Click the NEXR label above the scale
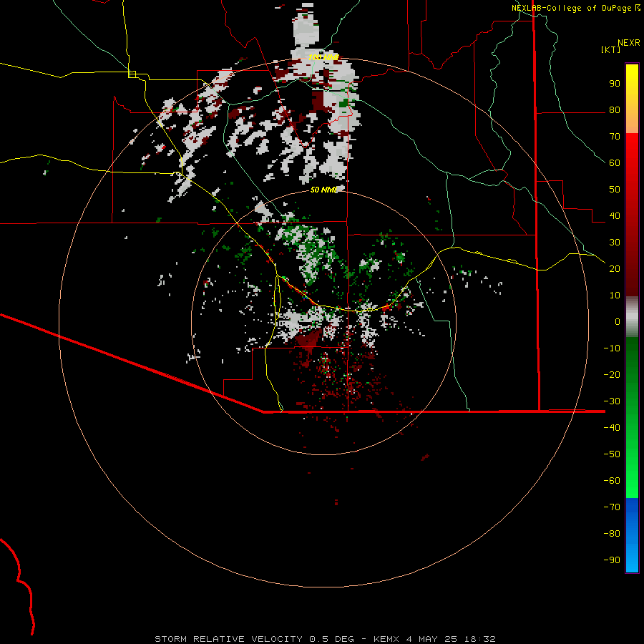 click(629, 43)
